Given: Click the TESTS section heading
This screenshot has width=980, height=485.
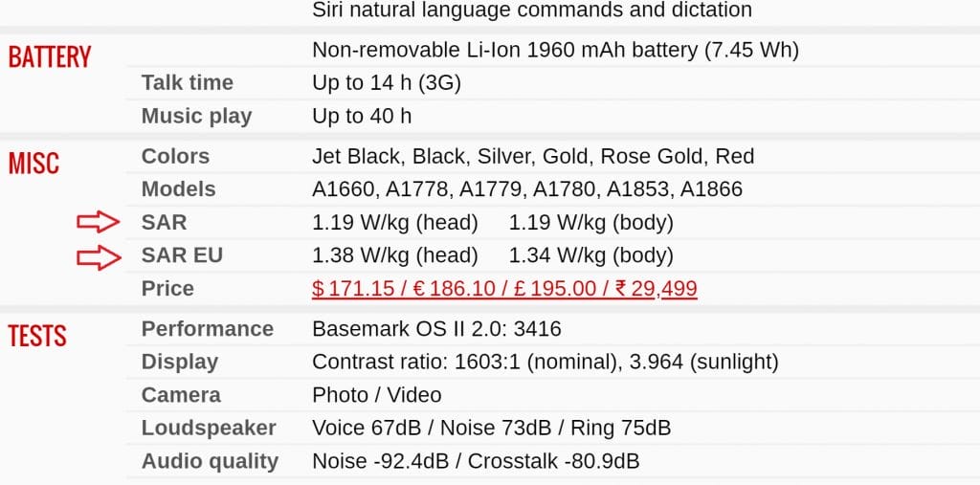Looking at the screenshot, I should point(37,337).
